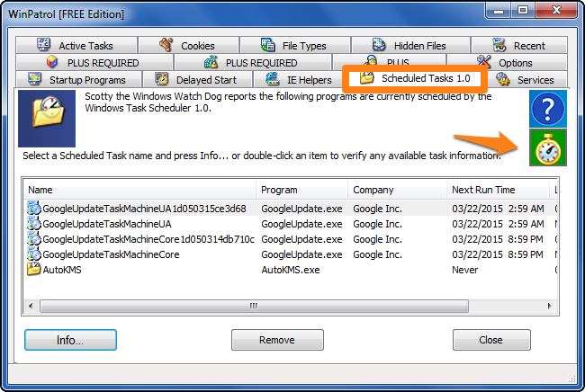Click the Services gear icon
Viewport: 585px width, 392px height.
tap(502, 79)
